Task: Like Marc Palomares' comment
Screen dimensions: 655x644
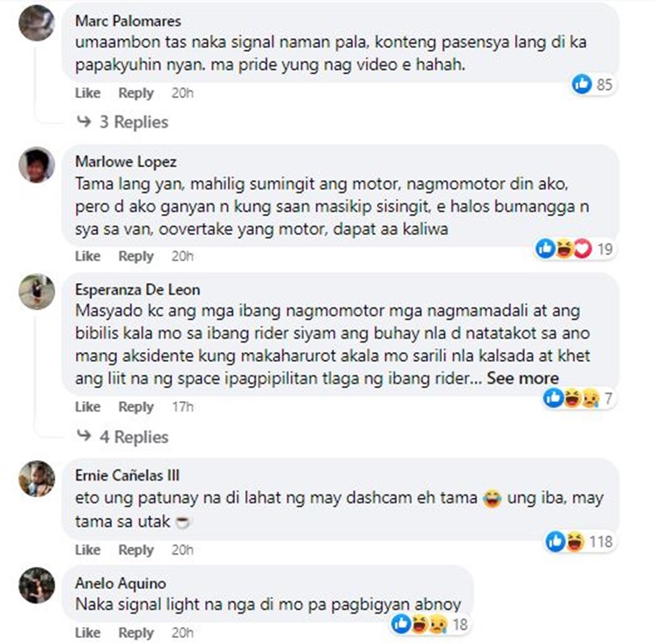Action: [x=87, y=93]
